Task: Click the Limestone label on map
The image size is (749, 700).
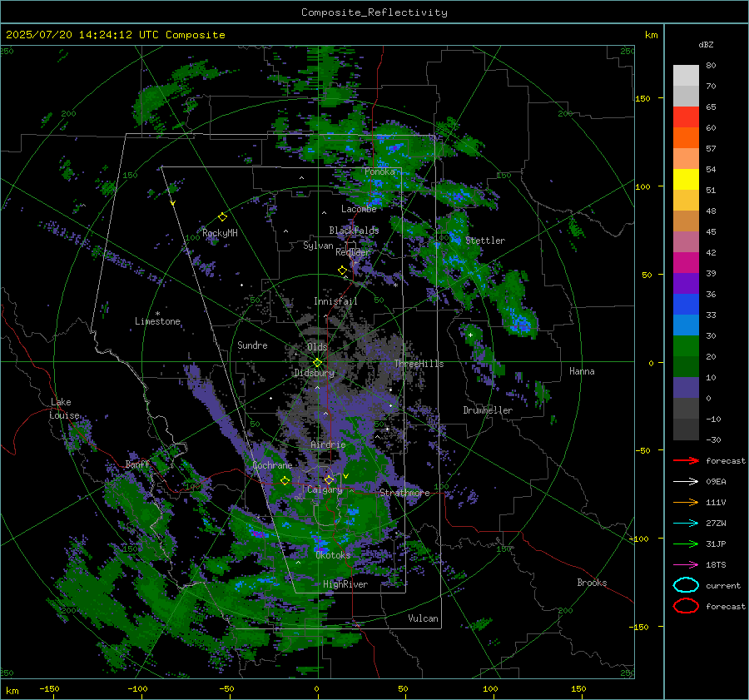Action: (x=157, y=321)
